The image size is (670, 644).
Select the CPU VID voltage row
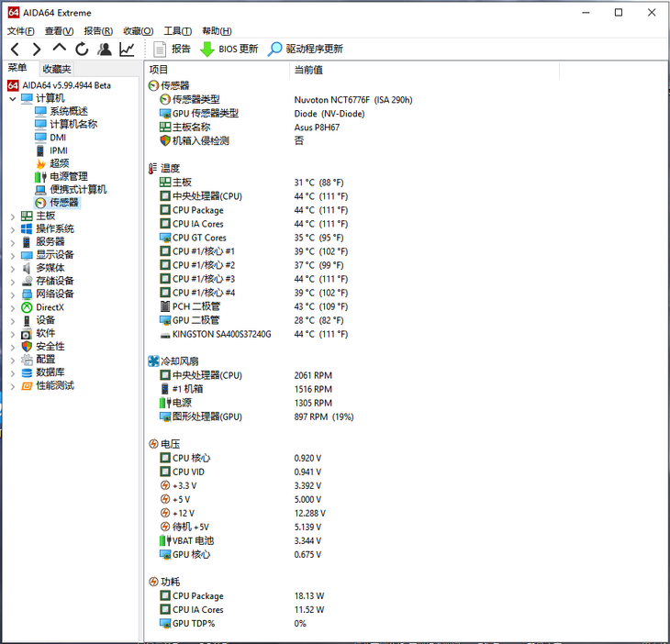[240, 472]
